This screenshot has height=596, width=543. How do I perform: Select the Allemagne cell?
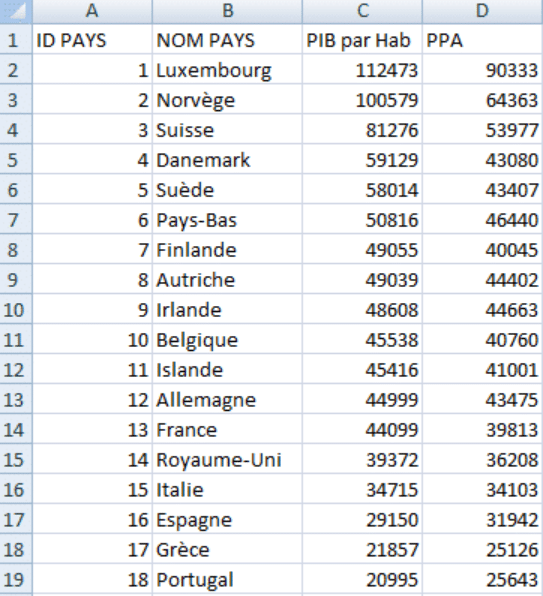click(227, 399)
